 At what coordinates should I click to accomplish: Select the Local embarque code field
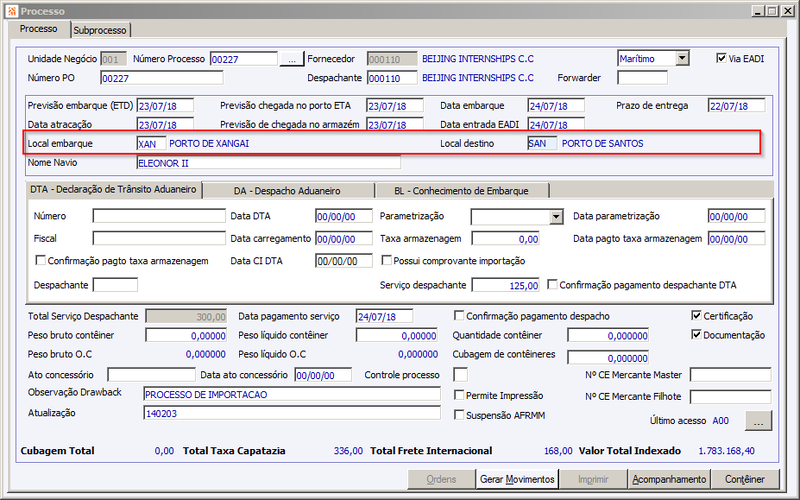[x=152, y=144]
